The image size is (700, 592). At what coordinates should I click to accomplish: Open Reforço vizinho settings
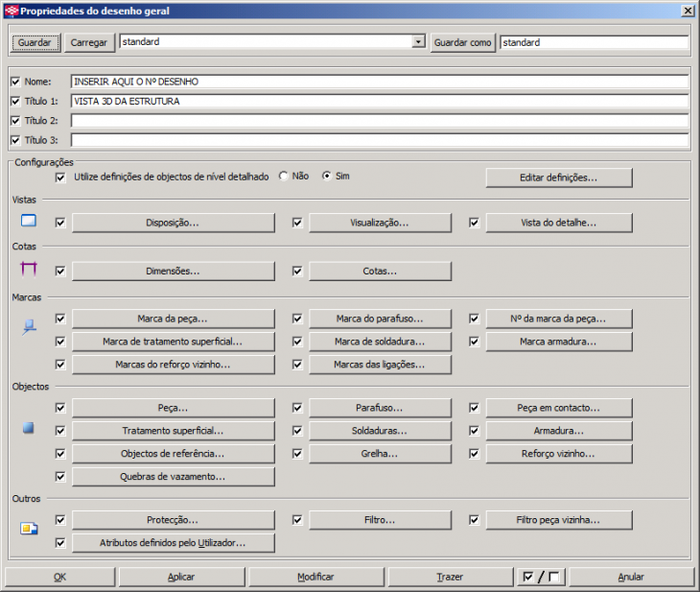tap(559, 454)
